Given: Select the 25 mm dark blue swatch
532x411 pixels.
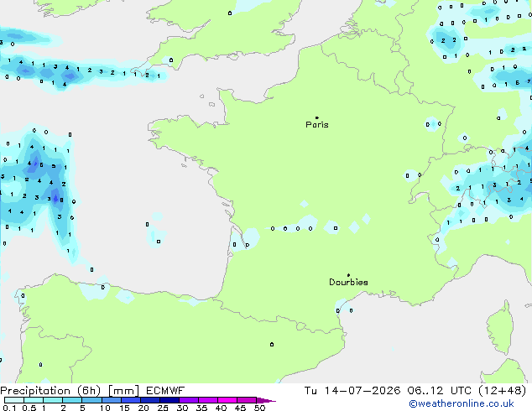Looking at the screenshot, I should tap(170, 400).
